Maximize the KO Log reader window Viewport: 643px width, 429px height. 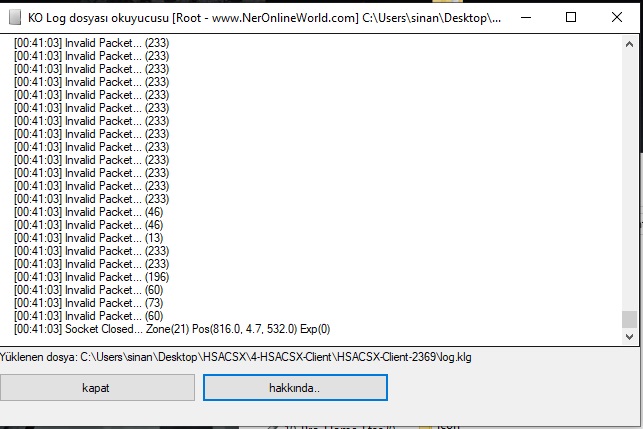point(571,18)
